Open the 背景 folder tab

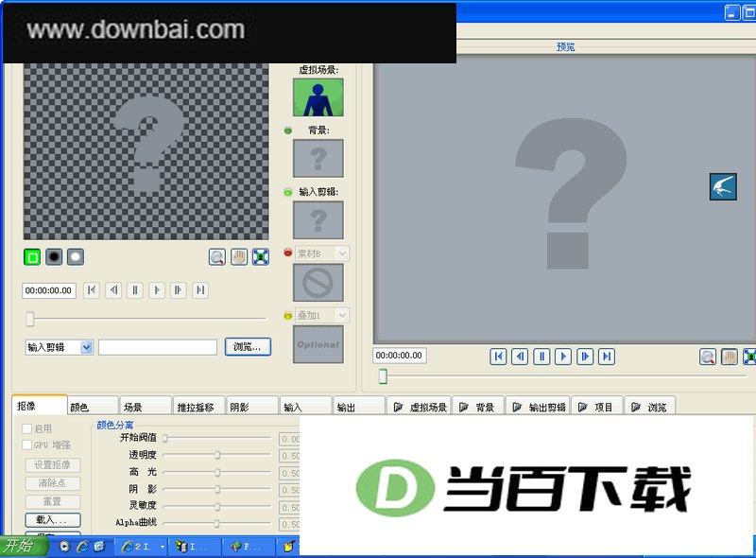pyautogui.click(x=478, y=407)
